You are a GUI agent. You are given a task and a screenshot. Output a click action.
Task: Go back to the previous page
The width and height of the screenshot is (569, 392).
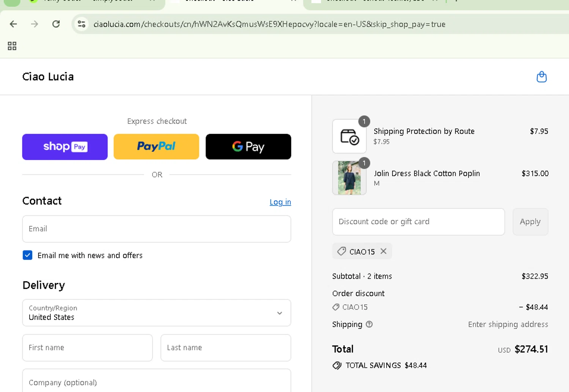click(13, 24)
